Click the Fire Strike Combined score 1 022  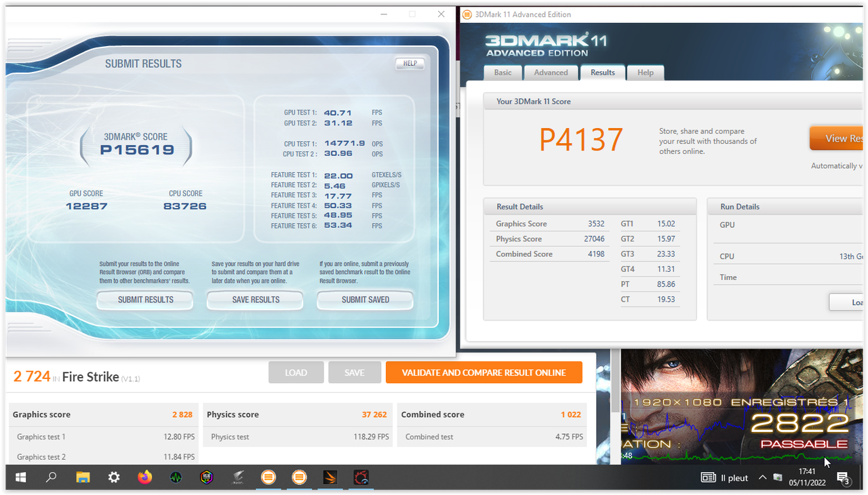pyautogui.click(x=572, y=414)
